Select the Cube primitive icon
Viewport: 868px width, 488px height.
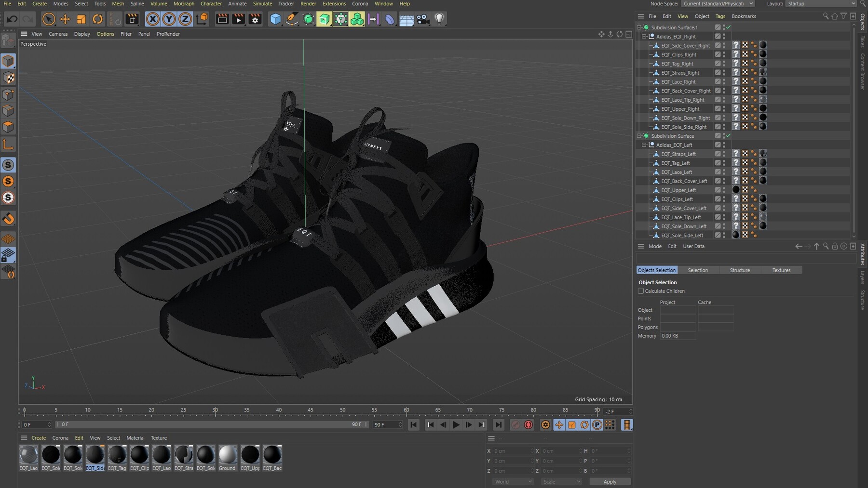276,19
